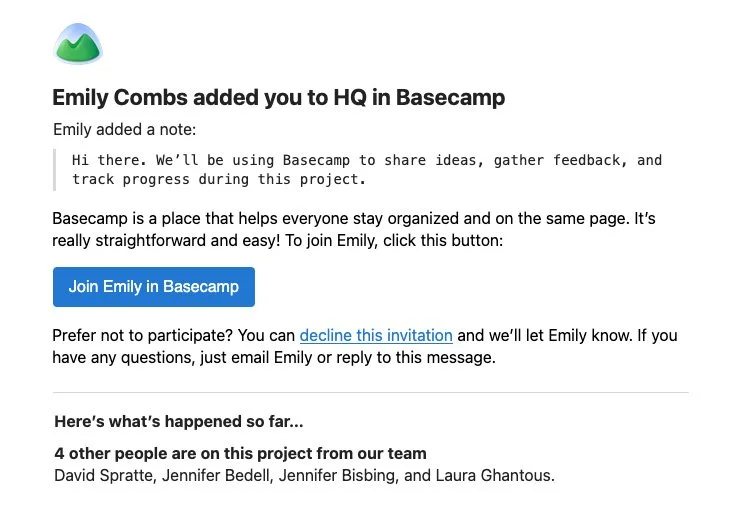Click the 'Prefer not to participate?' text

[143, 336]
